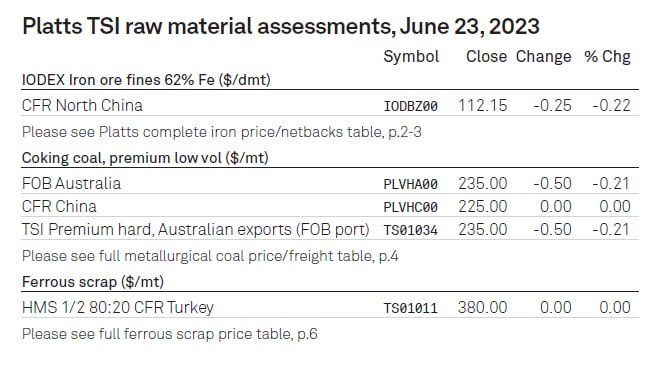Select the Symbol column header

(x=411, y=56)
